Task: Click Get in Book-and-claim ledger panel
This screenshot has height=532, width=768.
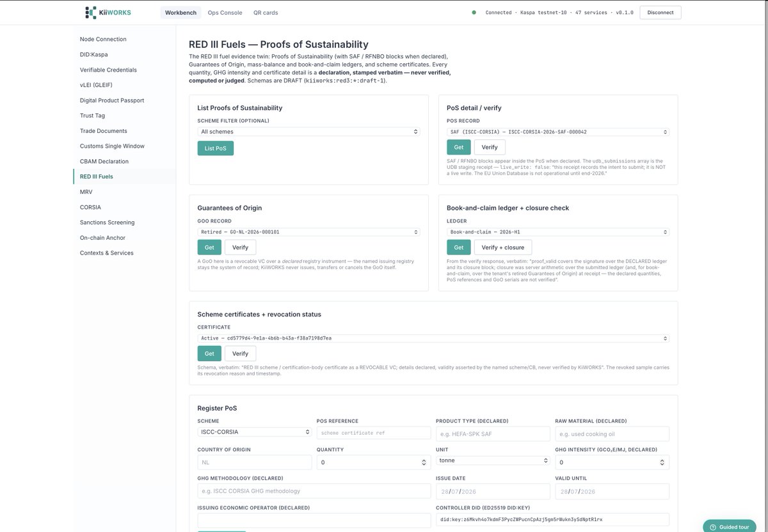Action: [x=459, y=247]
